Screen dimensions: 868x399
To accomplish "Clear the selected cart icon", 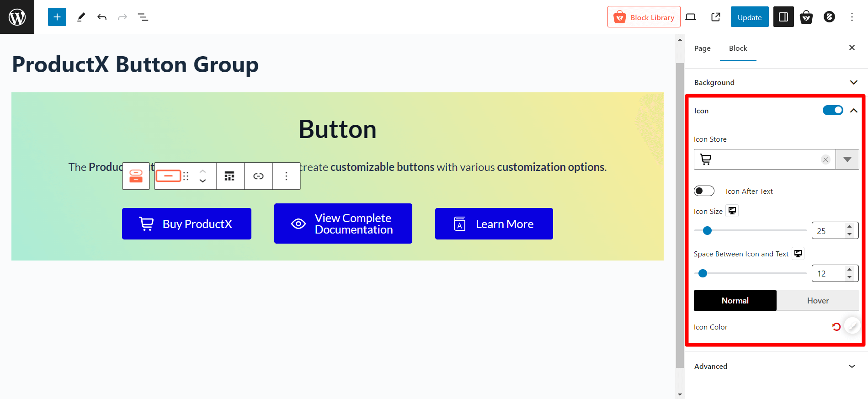I will (x=825, y=160).
